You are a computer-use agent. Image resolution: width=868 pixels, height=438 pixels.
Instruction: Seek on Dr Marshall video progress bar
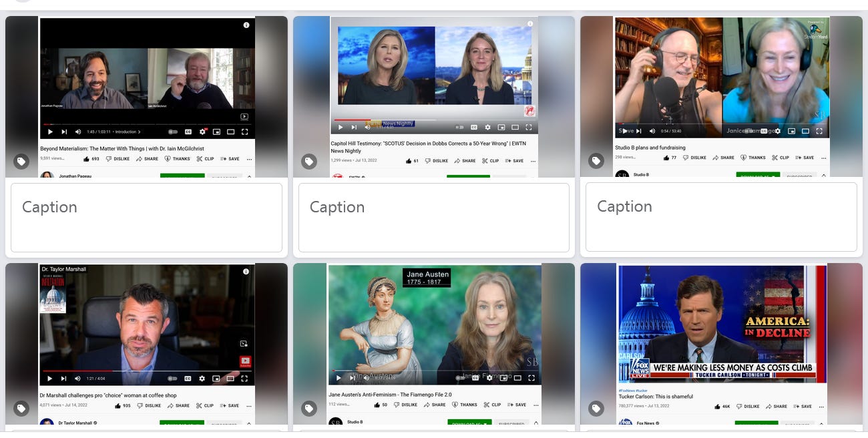147,371
